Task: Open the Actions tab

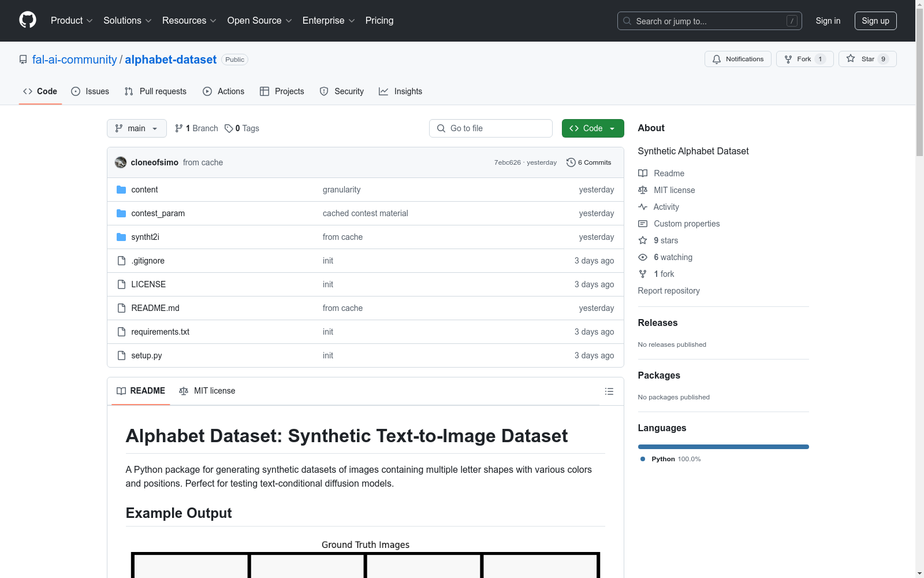Action: click(223, 91)
